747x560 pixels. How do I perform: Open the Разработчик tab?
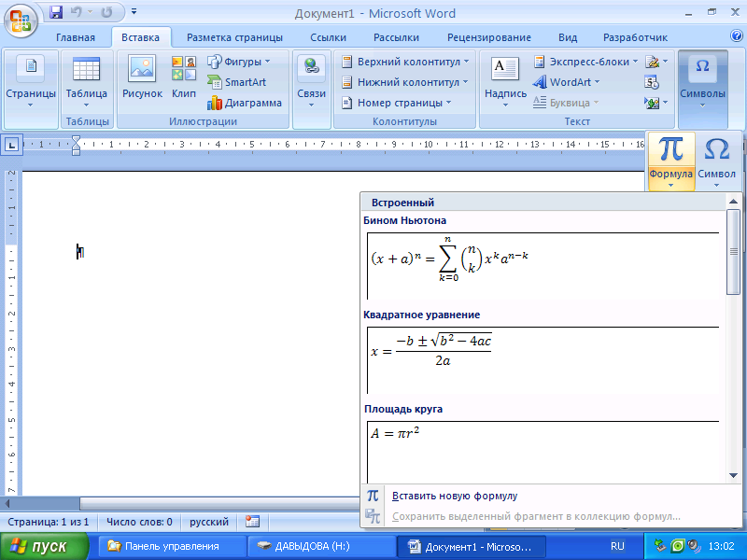(635, 37)
